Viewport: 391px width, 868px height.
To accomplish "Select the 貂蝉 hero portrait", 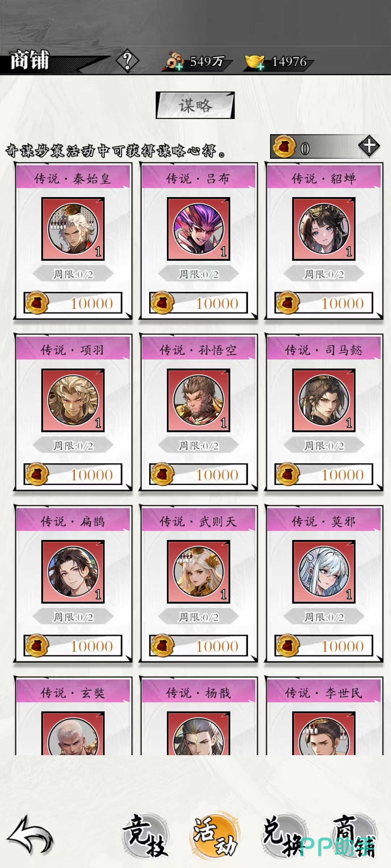I will pyautogui.click(x=324, y=229).
